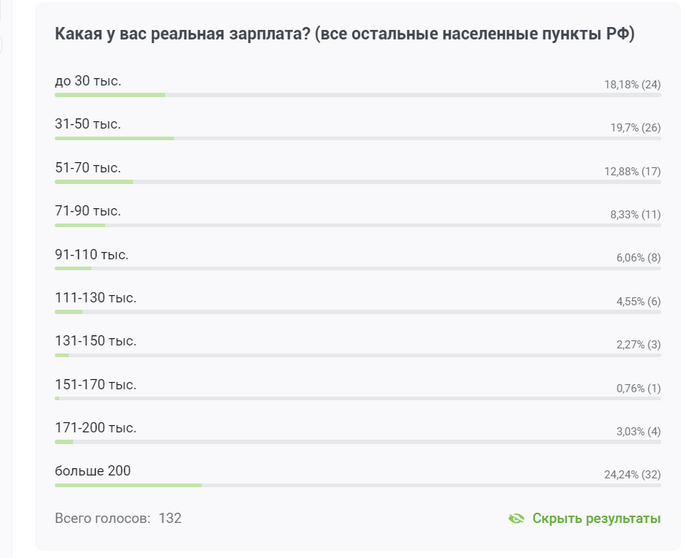
Task: Click the 0,76% (1) result value
Action: tap(638, 388)
